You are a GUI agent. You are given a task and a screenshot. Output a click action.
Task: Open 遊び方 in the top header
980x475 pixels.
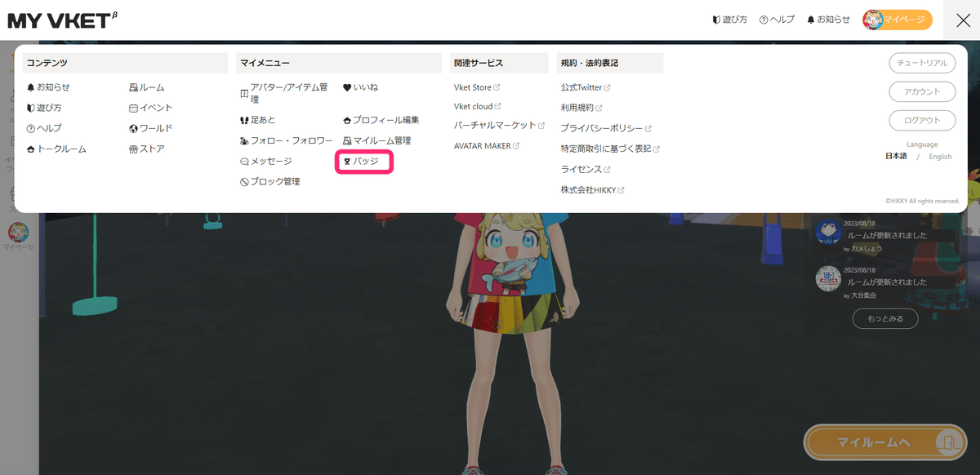729,20
